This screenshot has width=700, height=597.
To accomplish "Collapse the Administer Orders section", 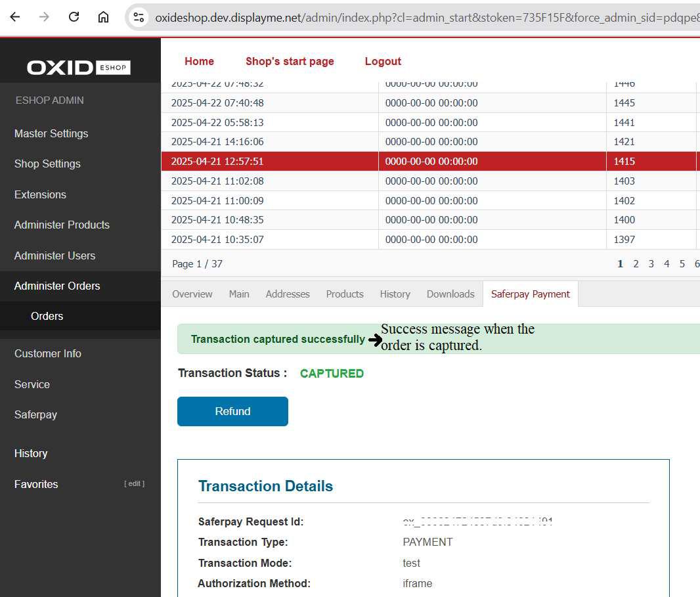I will click(x=57, y=286).
